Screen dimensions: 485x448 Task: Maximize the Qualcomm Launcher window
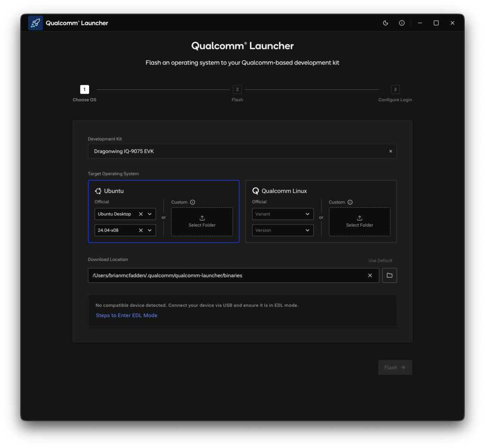436,23
